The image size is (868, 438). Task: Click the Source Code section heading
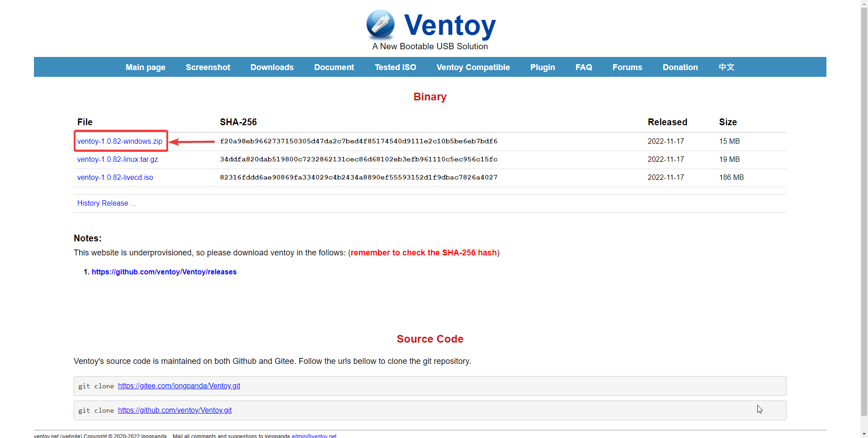[430, 339]
